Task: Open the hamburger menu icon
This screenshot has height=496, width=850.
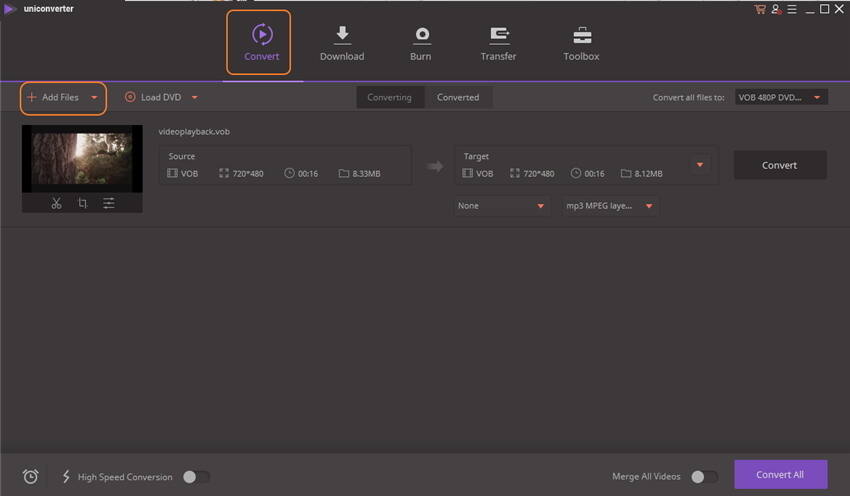Action: [792, 9]
